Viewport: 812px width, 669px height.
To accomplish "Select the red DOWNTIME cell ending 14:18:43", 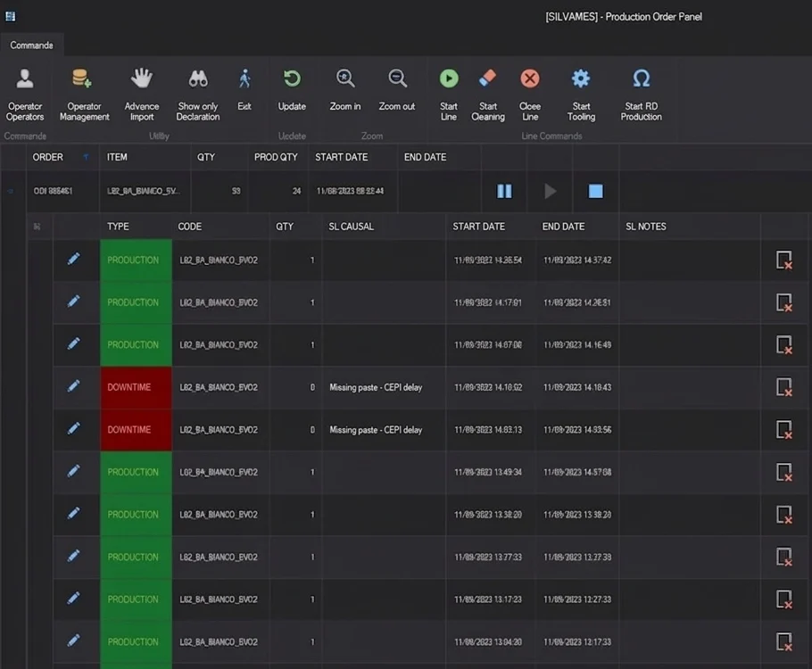I will pos(136,387).
